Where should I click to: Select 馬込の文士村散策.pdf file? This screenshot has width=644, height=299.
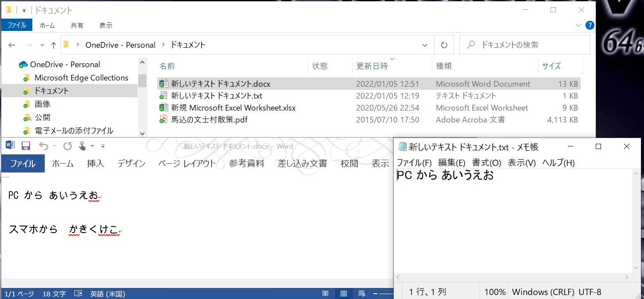[209, 119]
